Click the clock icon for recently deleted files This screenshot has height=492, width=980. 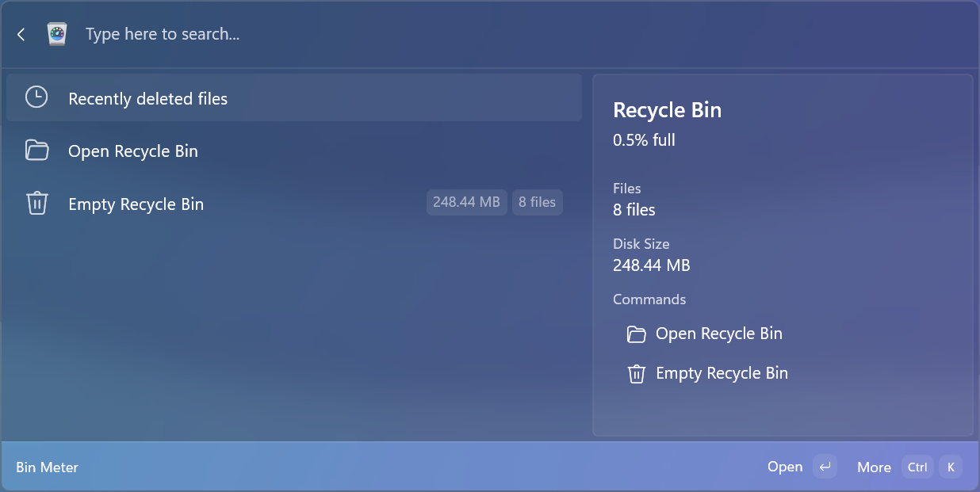(36, 97)
